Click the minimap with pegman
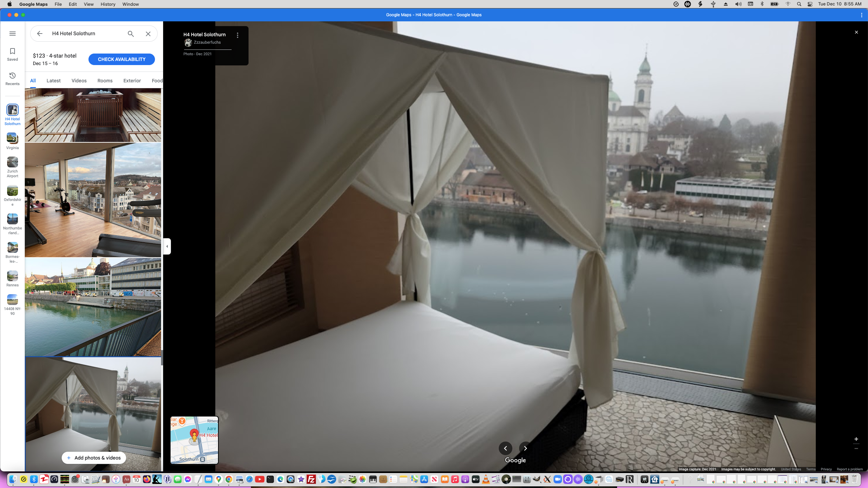The height and width of the screenshot is (488, 868). click(x=194, y=440)
